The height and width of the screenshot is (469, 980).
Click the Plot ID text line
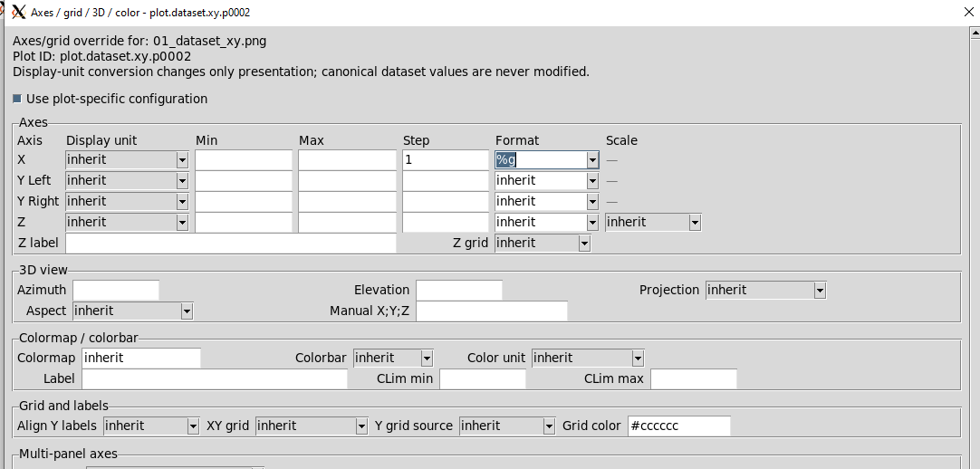[x=101, y=56]
